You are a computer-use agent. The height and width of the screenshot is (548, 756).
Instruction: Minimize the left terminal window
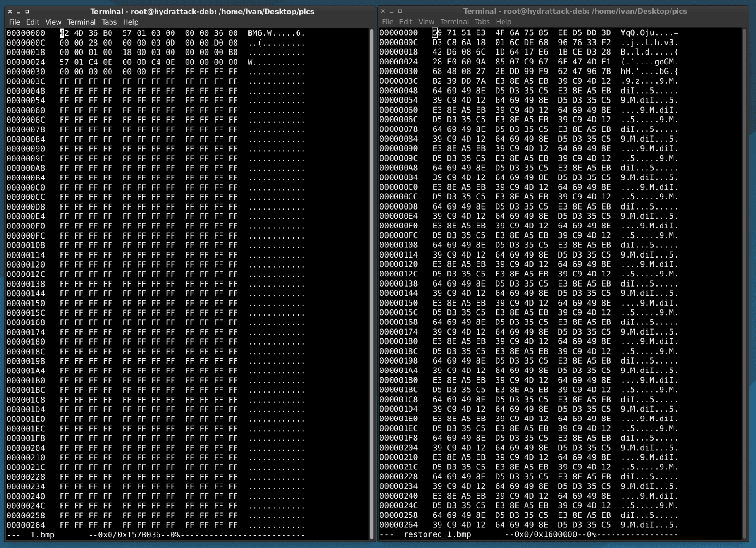(x=18, y=11)
